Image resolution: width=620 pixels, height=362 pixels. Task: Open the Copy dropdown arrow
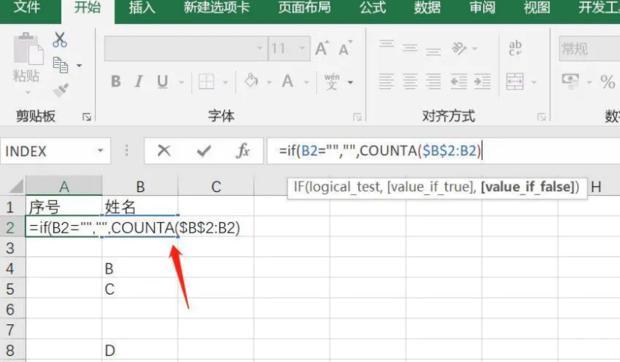[x=79, y=65]
